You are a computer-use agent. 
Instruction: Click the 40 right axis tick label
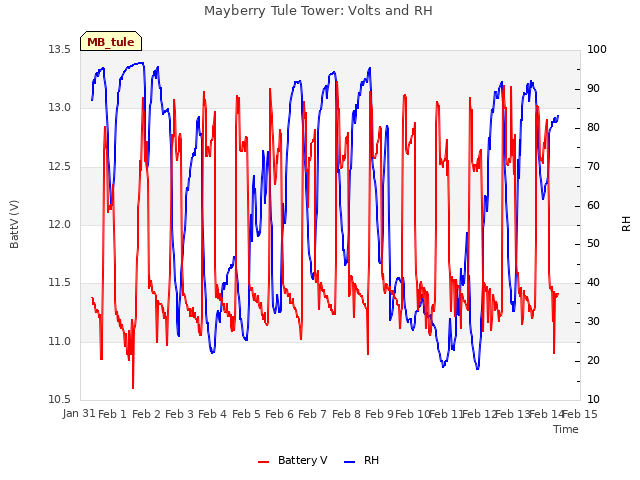(x=593, y=283)
